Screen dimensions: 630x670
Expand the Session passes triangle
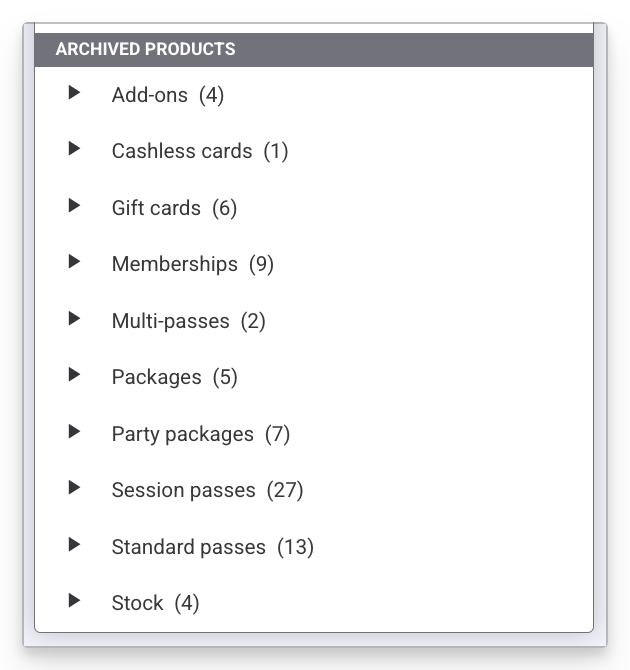(x=74, y=488)
